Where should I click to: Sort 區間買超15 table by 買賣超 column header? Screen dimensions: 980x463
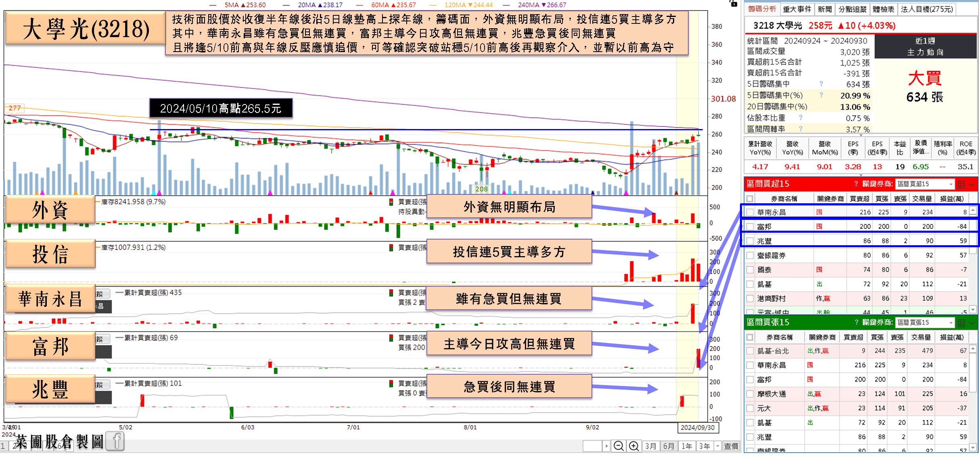[x=859, y=199]
